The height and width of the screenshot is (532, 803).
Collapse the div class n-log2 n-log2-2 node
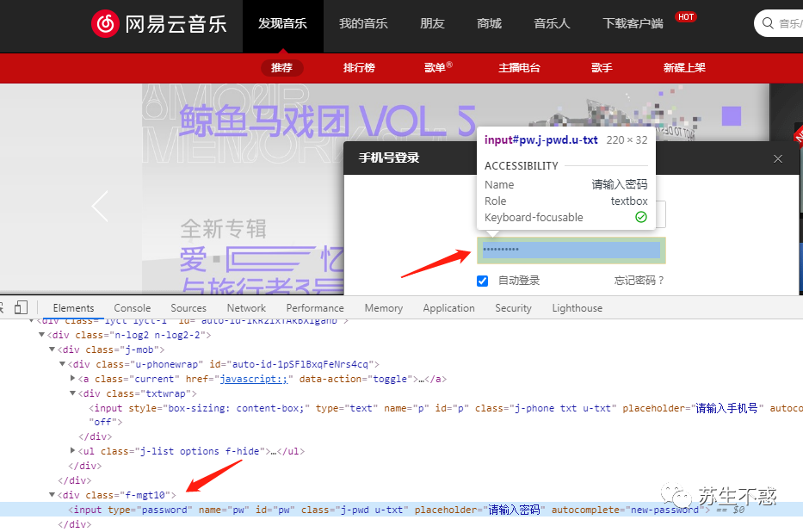tap(41, 334)
